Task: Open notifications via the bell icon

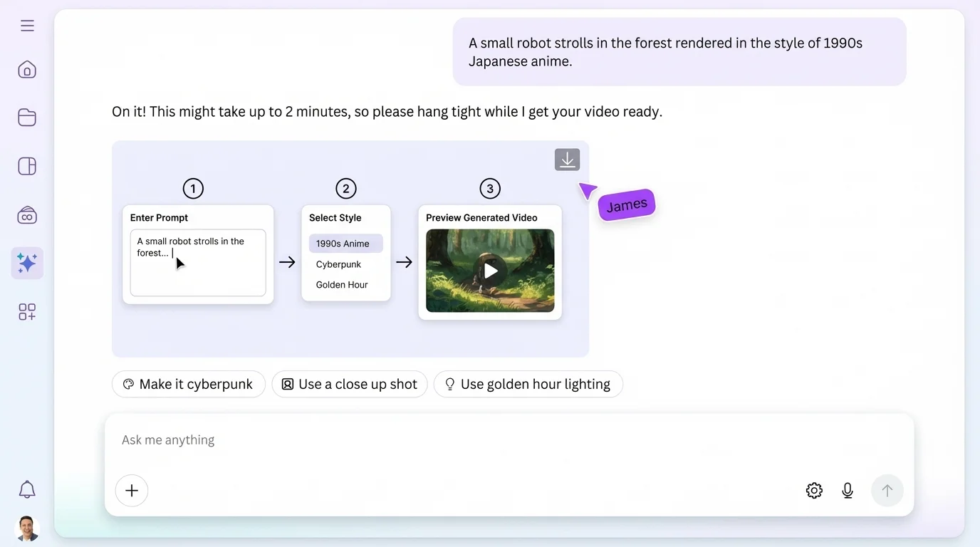Action: point(27,489)
